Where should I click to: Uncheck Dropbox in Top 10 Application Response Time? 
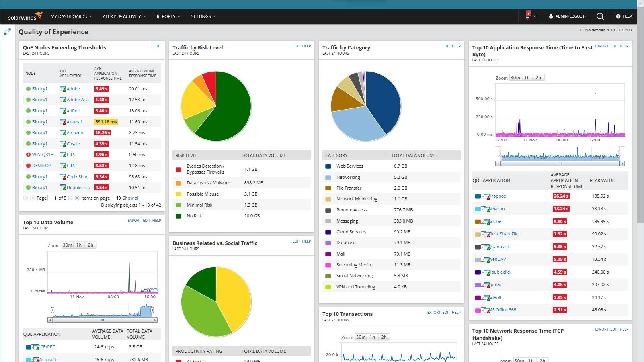pyautogui.click(x=482, y=196)
